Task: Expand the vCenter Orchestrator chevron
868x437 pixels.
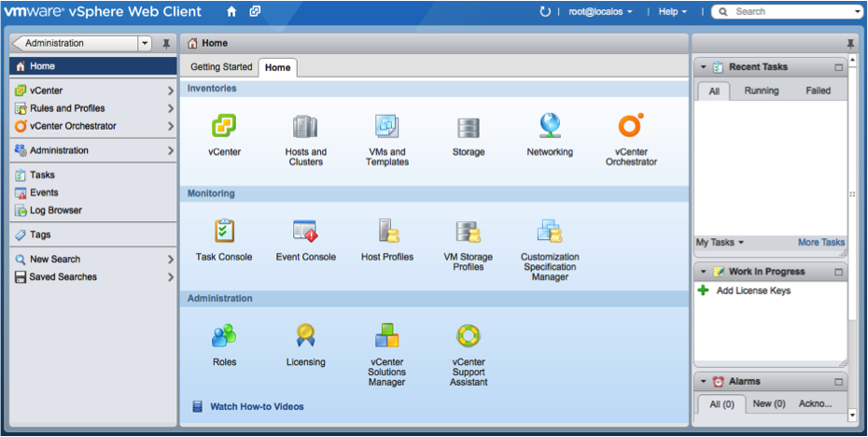Action: [x=171, y=126]
